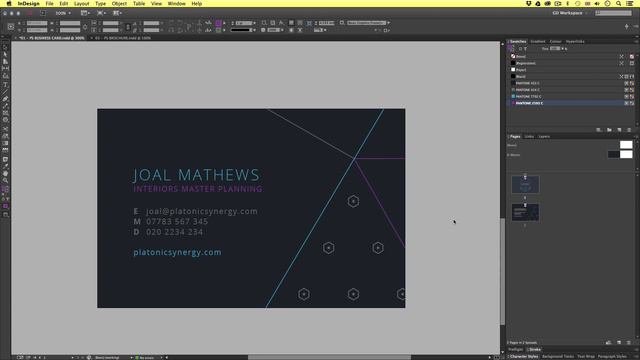Switch to the PS BROCHURE document tab
640x360 pixels.
(x=123, y=38)
